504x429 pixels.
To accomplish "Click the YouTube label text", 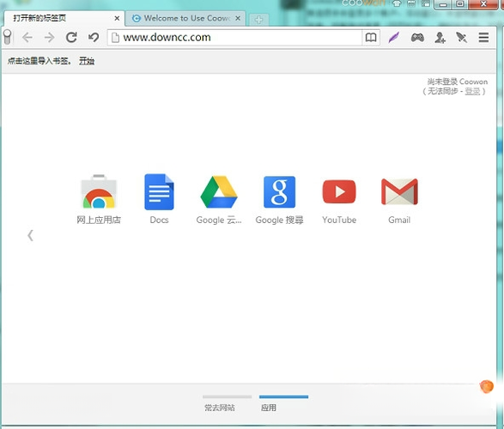I will point(339,220).
